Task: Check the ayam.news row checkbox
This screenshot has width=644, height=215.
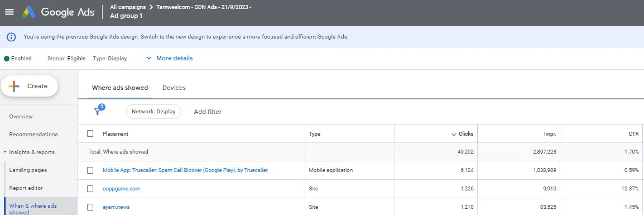Action: pyautogui.click(x=90, y=207)
